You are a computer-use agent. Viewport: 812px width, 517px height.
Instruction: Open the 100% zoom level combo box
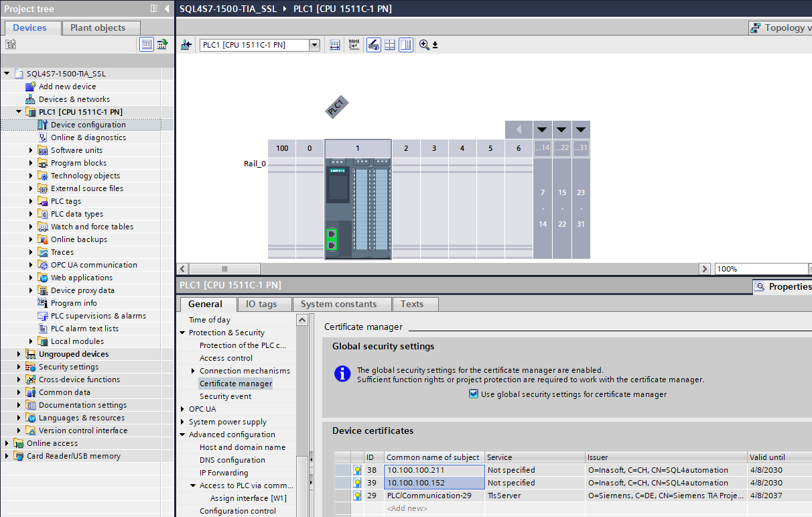tap(762, 269)
